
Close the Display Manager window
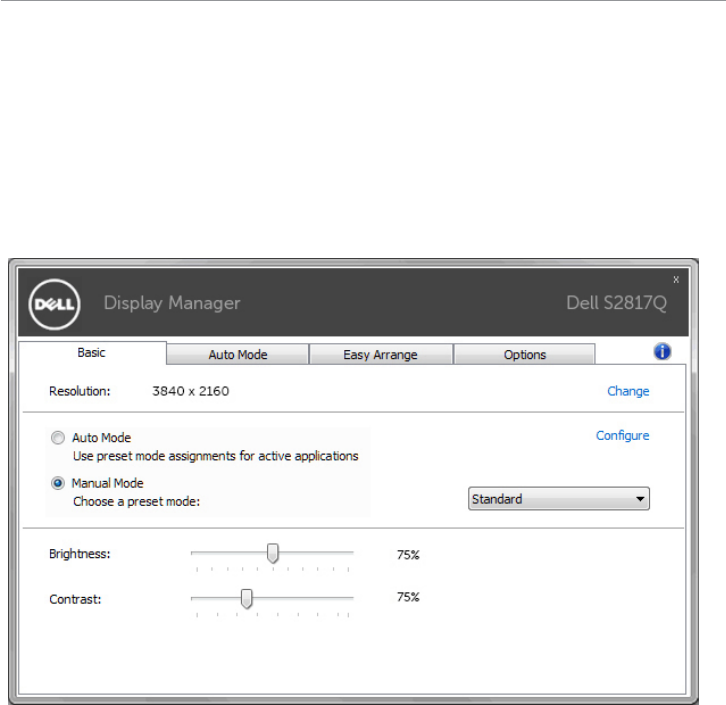676,280
